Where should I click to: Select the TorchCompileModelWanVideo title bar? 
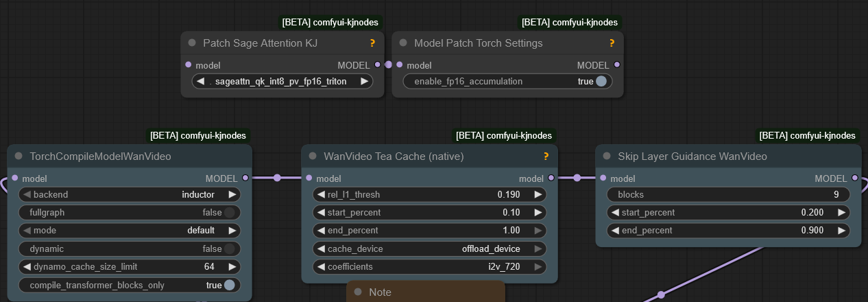130,156
